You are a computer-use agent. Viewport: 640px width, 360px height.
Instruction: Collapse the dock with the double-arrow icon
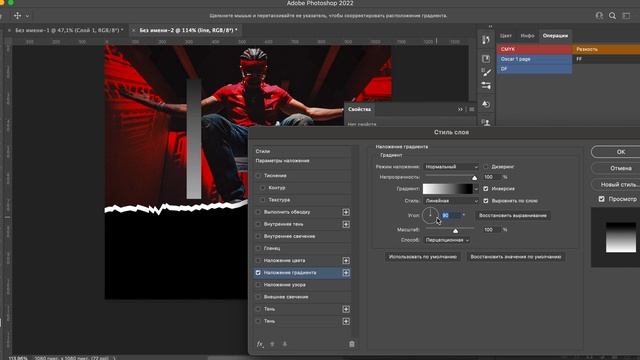point(490,26)
